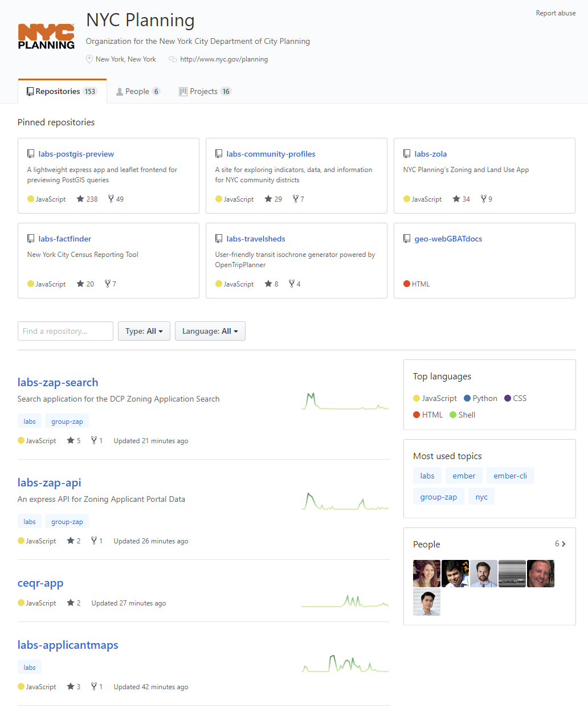Open the Language: All filter dropdown
The image size is (588, 716).
coord(210,331)
